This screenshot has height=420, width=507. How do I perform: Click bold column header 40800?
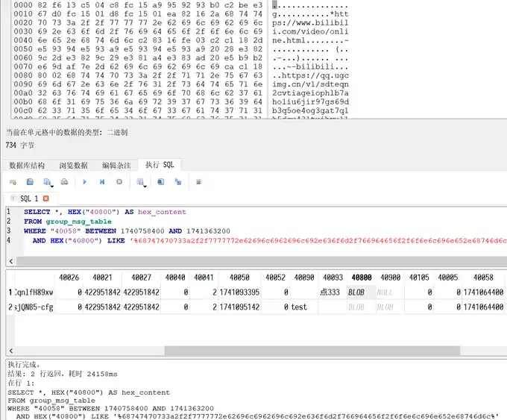(362, 278)
